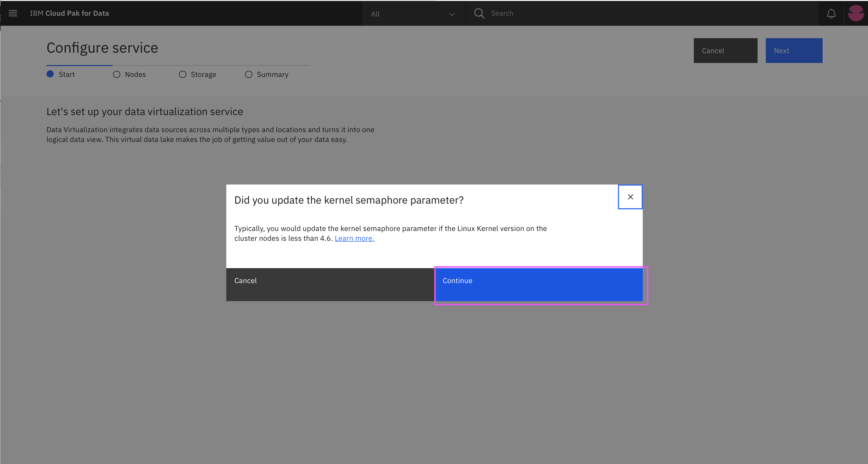Click 'Let's set up your data virtualization service'
The width and height of the screenshot is (868, 464).
click(144, 111)
